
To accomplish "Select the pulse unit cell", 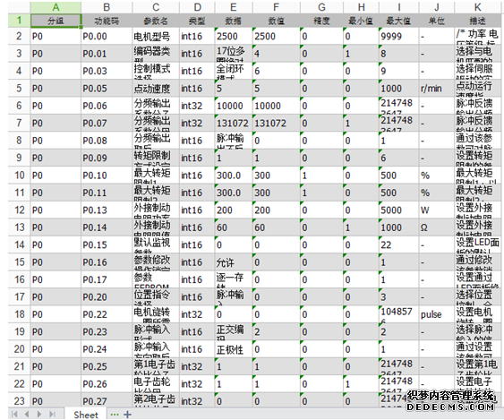I will [437, 314].
